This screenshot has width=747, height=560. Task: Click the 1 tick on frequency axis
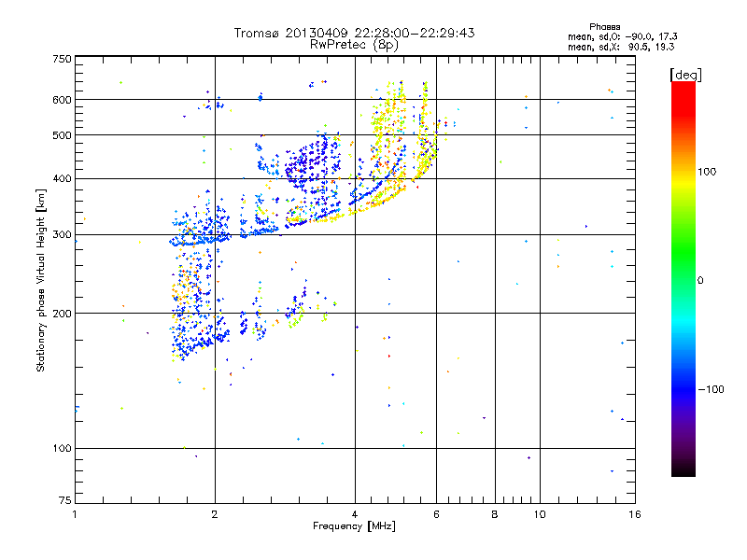click(75, 514)
